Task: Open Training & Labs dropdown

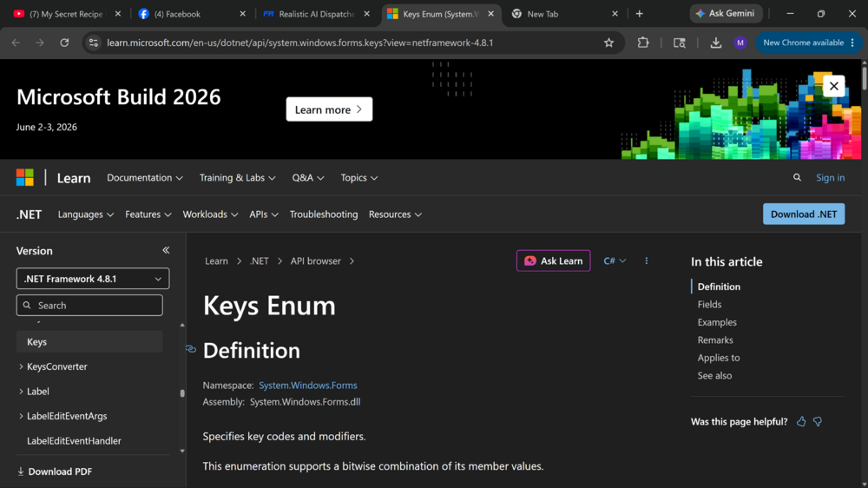Action: (x=238, y=178)
